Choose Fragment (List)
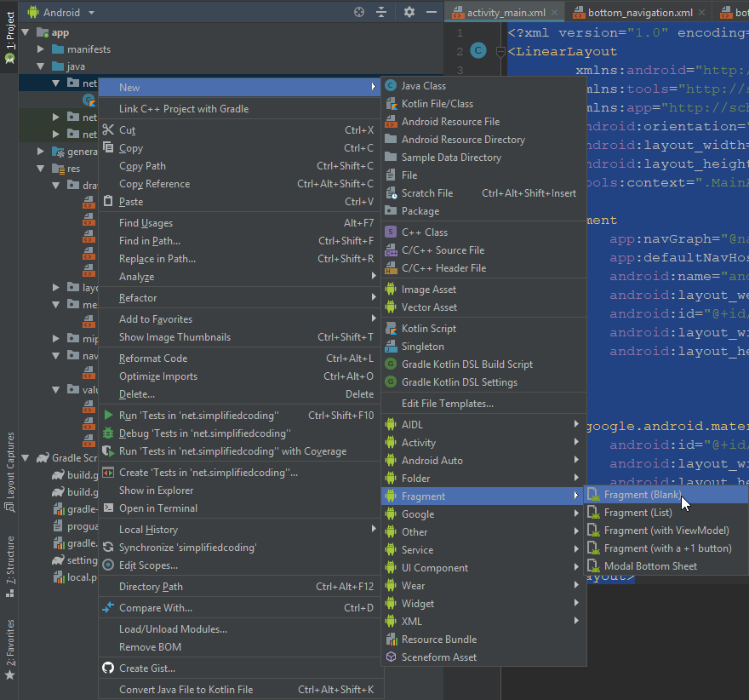This screenshot has height=700, width=749. (x=666, y=513)
